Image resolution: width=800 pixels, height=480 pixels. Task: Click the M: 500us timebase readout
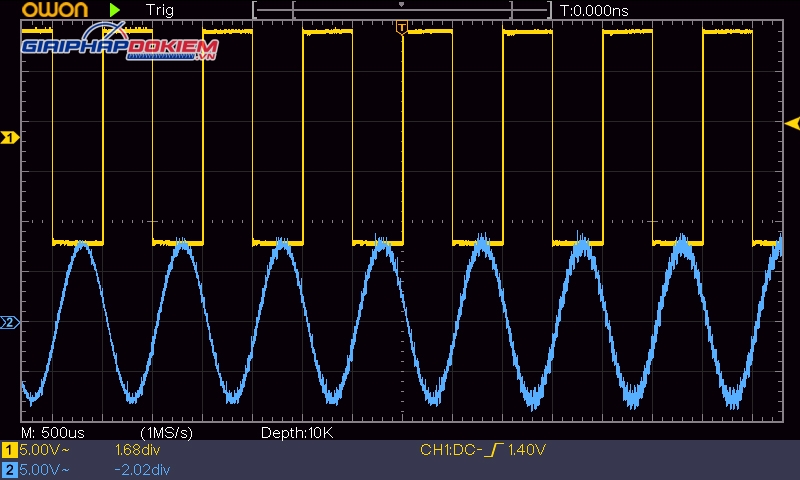[53, 433]
